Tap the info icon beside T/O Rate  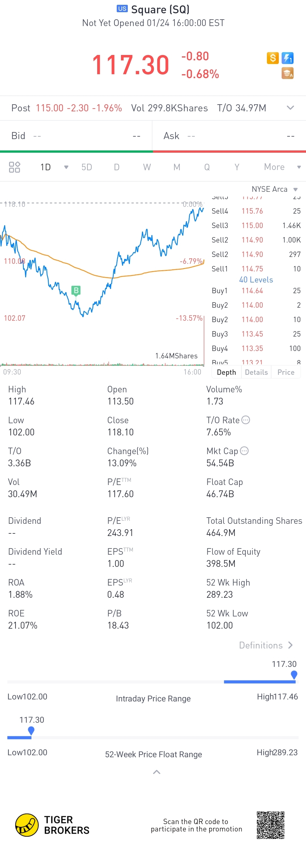point(246,420)
